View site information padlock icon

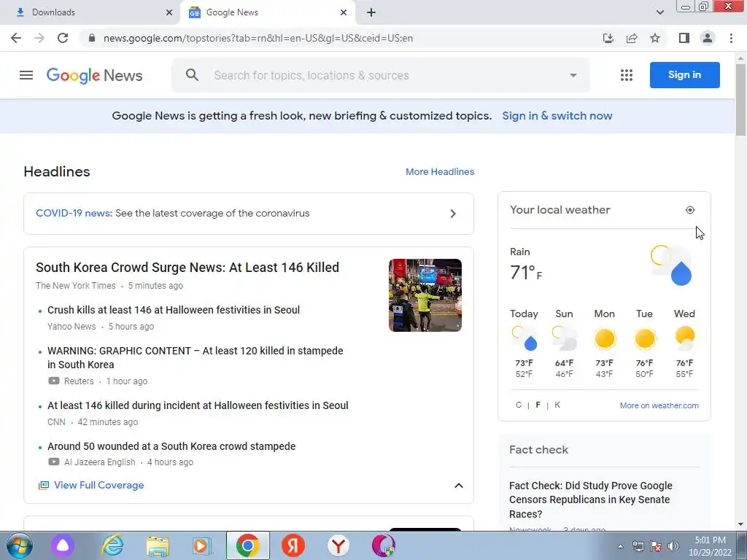(92, 38)
